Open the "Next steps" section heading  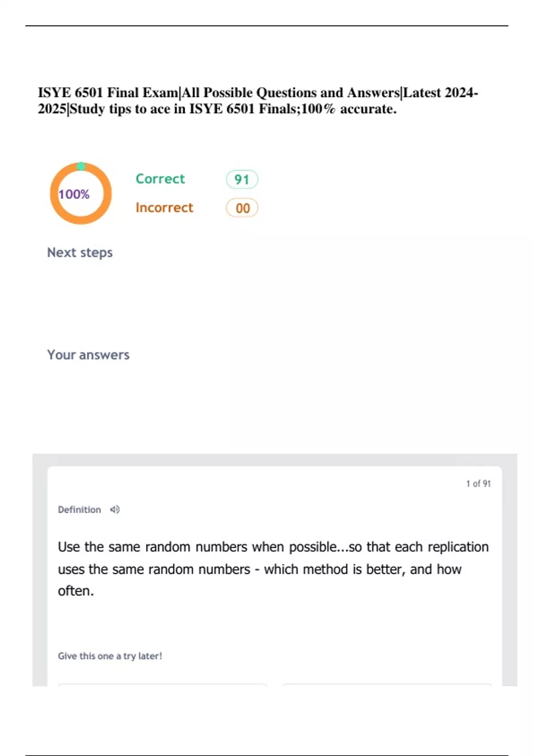click(80, 253)
